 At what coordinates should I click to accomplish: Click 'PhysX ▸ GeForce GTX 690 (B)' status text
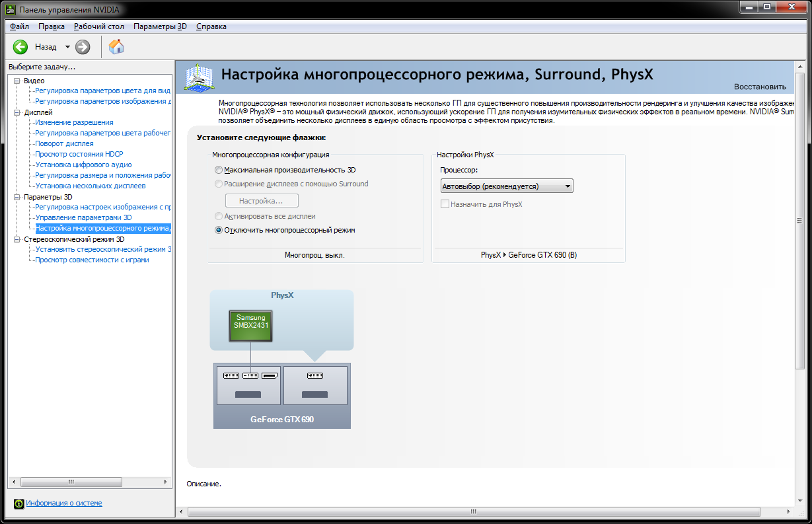(529, 255)
